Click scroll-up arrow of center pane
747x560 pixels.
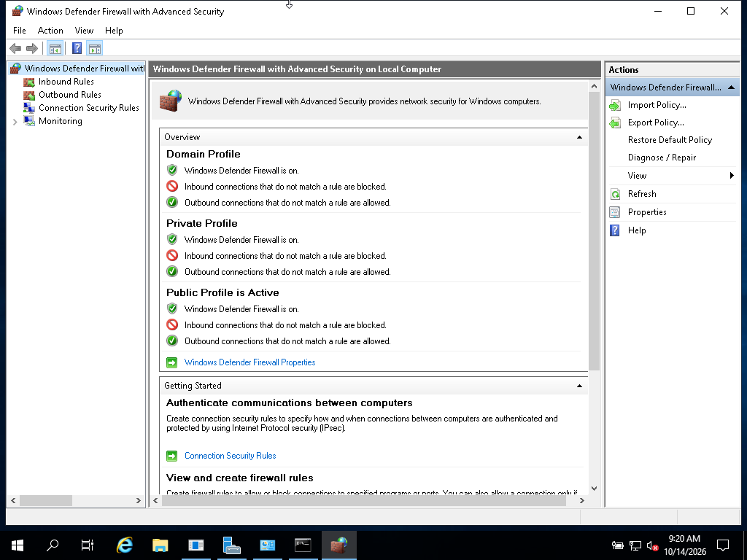point(594,86)
